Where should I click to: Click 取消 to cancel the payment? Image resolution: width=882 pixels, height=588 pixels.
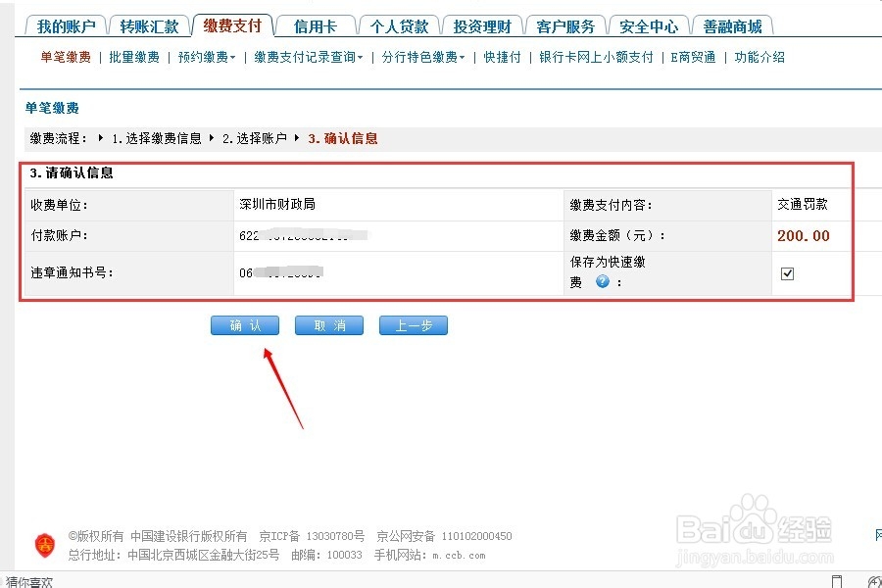click(x=329, y=324)
